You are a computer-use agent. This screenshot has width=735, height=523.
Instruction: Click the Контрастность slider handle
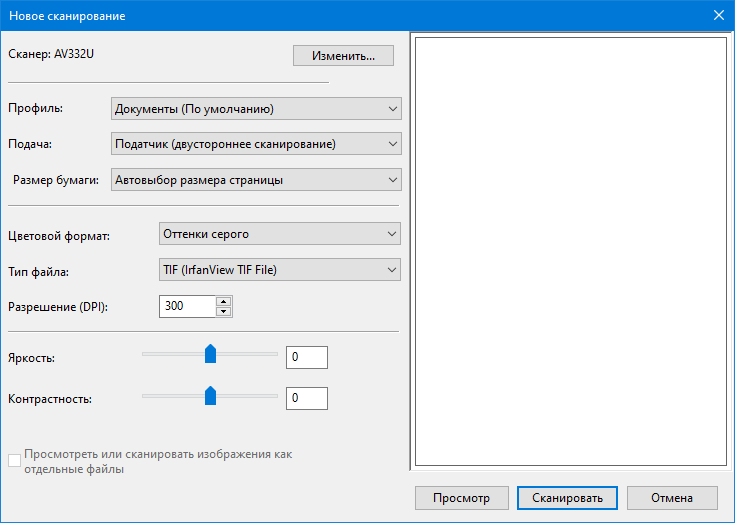pyautogui.click(x=210, y=396)
